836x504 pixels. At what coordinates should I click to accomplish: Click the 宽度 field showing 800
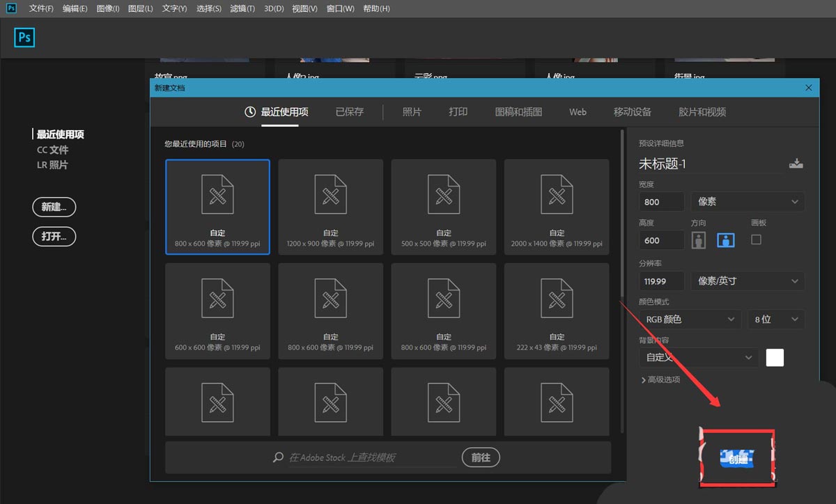coord(661,202)
